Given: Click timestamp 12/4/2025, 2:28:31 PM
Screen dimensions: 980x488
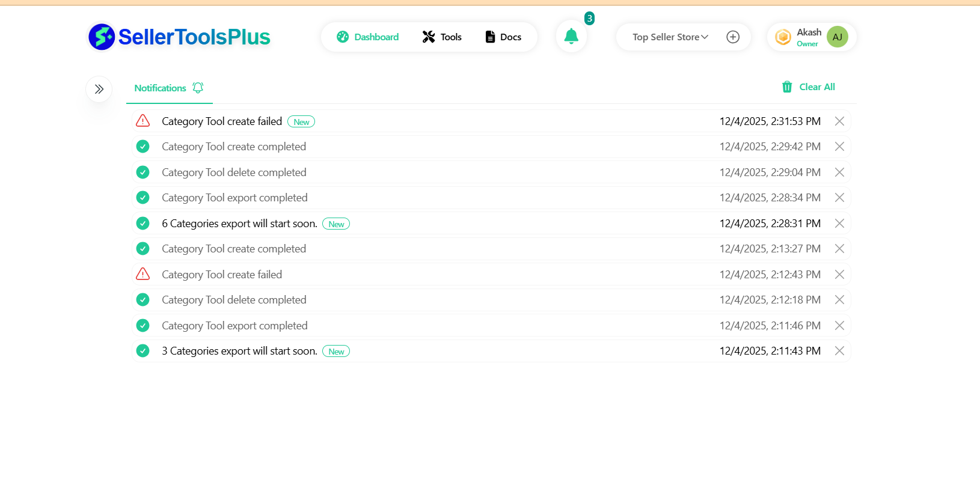Looking at the screenshot, I should tap(770, 224).
